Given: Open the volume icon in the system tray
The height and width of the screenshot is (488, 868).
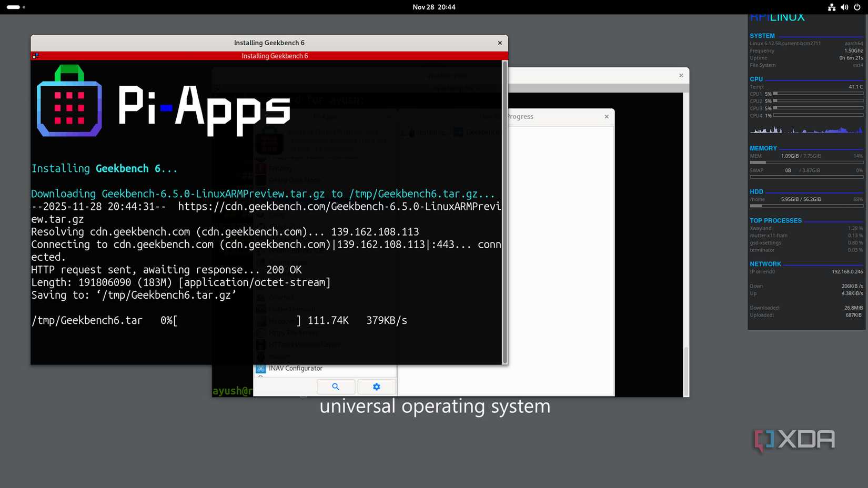Looking at the screenshot, I should [844, 7].
